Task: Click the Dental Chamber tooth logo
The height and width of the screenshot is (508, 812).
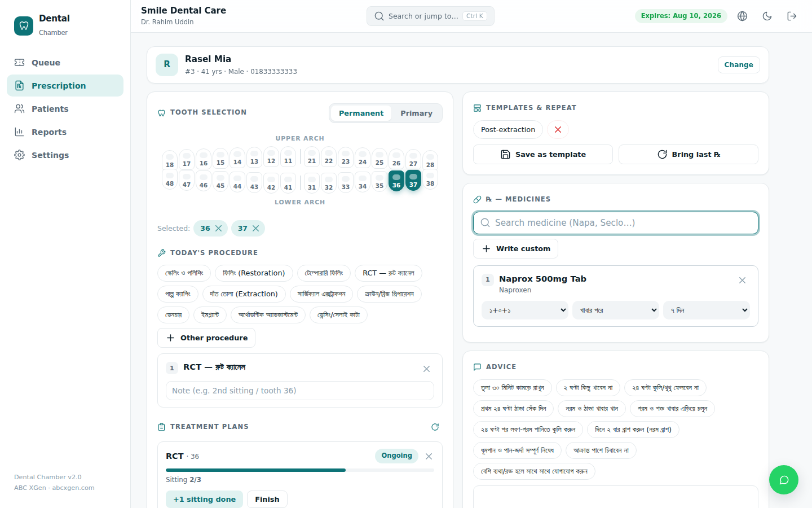Action: (24, 25)
